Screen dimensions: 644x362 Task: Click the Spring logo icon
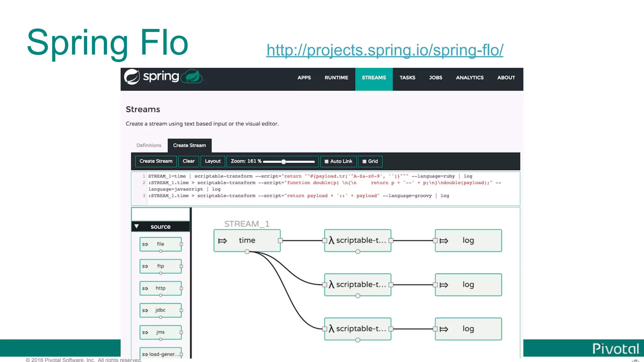pos(132,77)
